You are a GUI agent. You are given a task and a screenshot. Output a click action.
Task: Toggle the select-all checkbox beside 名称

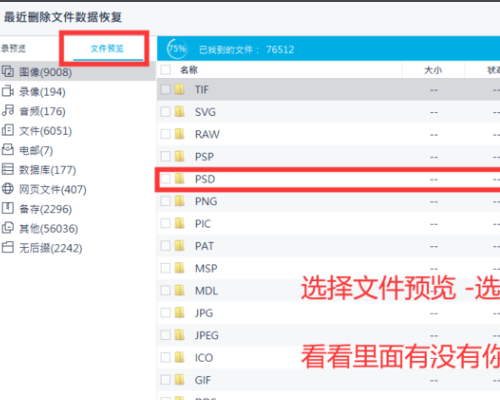tap(166, 70)
